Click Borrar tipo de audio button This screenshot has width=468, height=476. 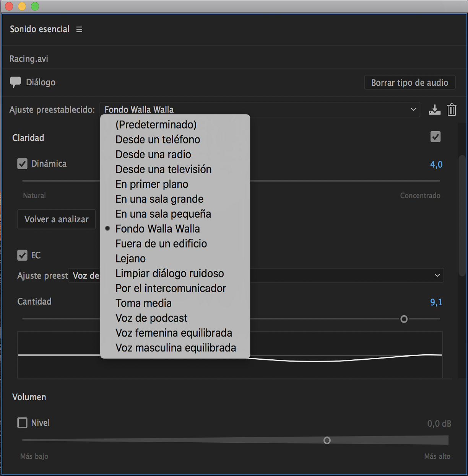[x=410, y=83]
